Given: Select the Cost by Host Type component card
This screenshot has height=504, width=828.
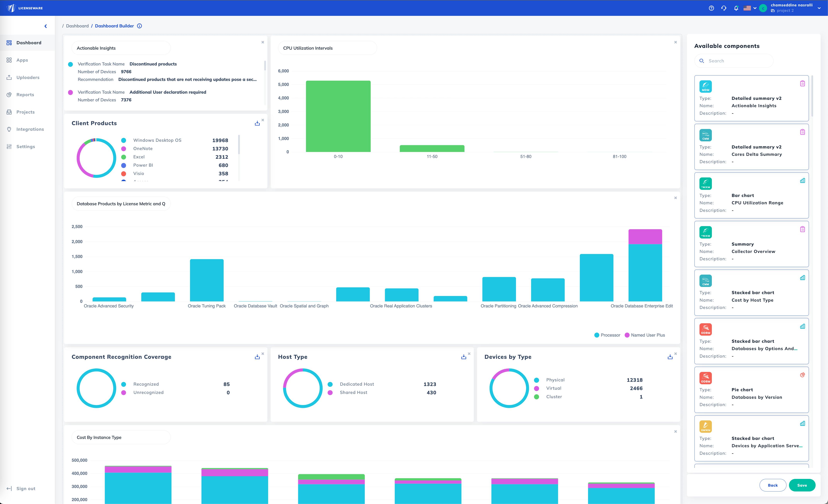Looking at the screenshot, I should click(751, 293).
